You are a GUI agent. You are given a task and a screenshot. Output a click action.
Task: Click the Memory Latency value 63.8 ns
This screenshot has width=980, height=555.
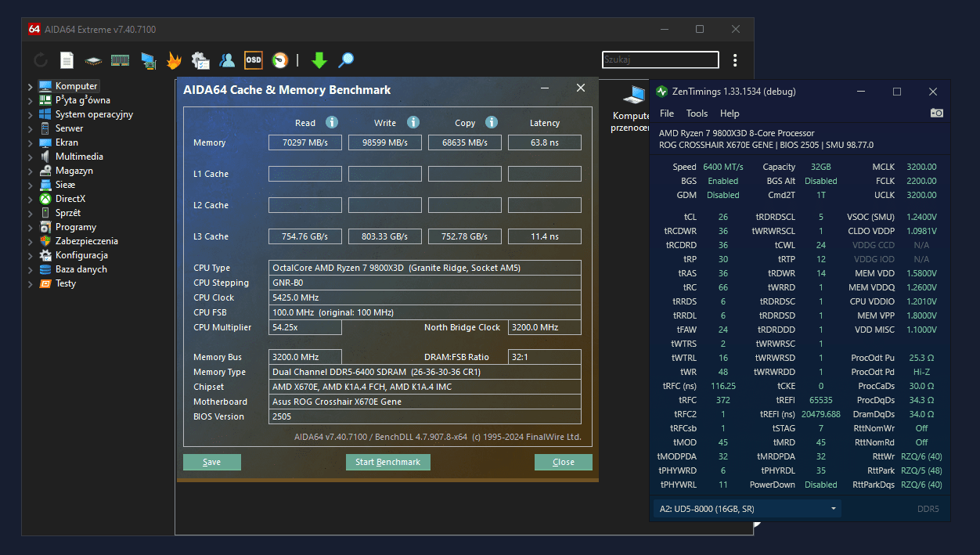coord(545,142)
